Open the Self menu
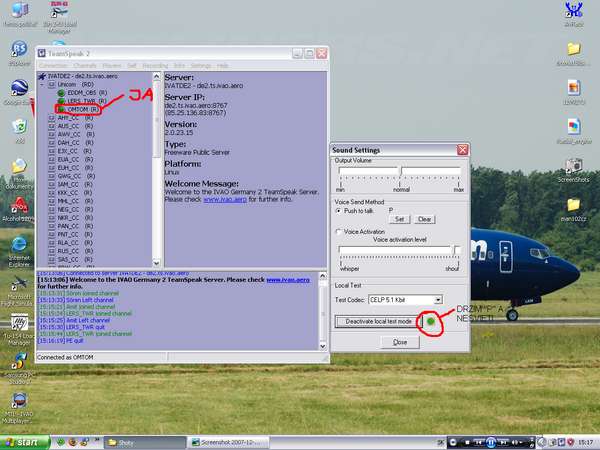 click(132, 66)
